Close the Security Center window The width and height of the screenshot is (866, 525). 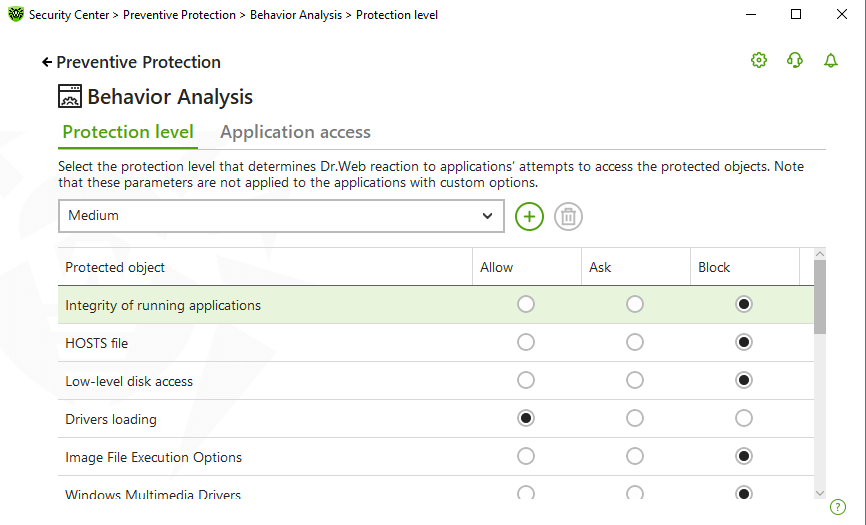(842, 14)
